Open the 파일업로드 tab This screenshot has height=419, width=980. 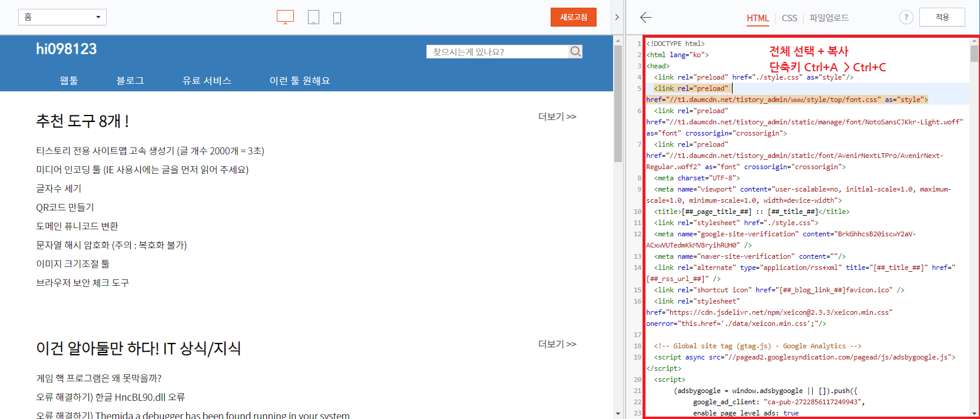(829, 18)
